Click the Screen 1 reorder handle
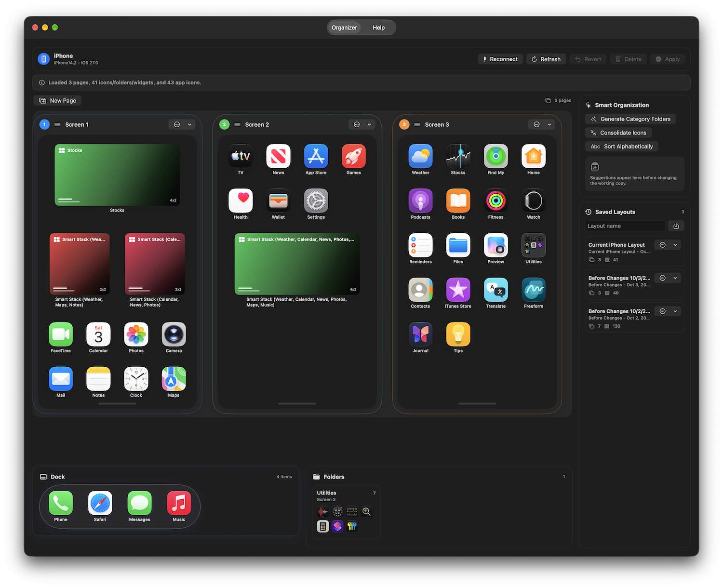The height and width of the screenshot is (588, 723). [57, 124]
